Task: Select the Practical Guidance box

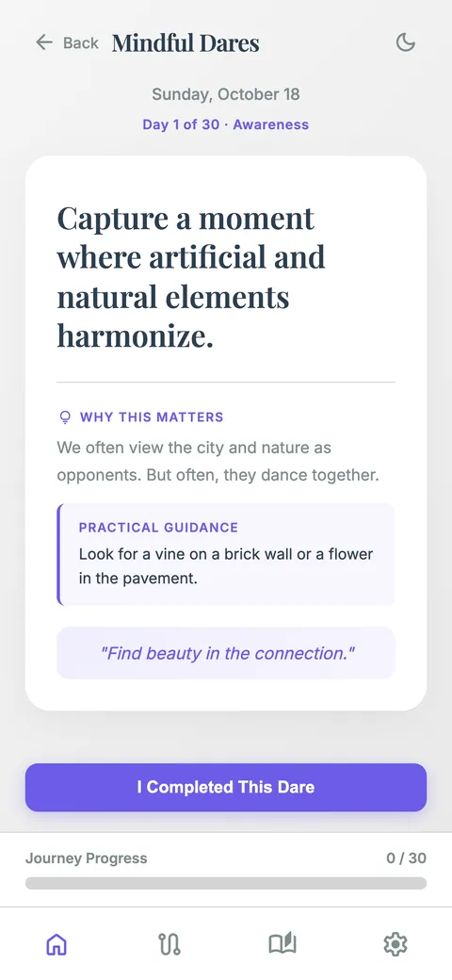Action: click(226, 554)
